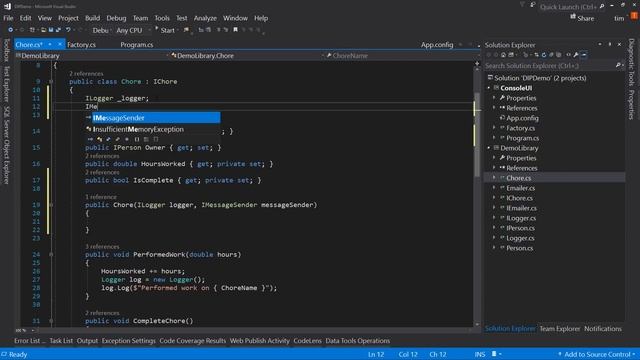Pin the Chore.cs tab

coord(50,44)
